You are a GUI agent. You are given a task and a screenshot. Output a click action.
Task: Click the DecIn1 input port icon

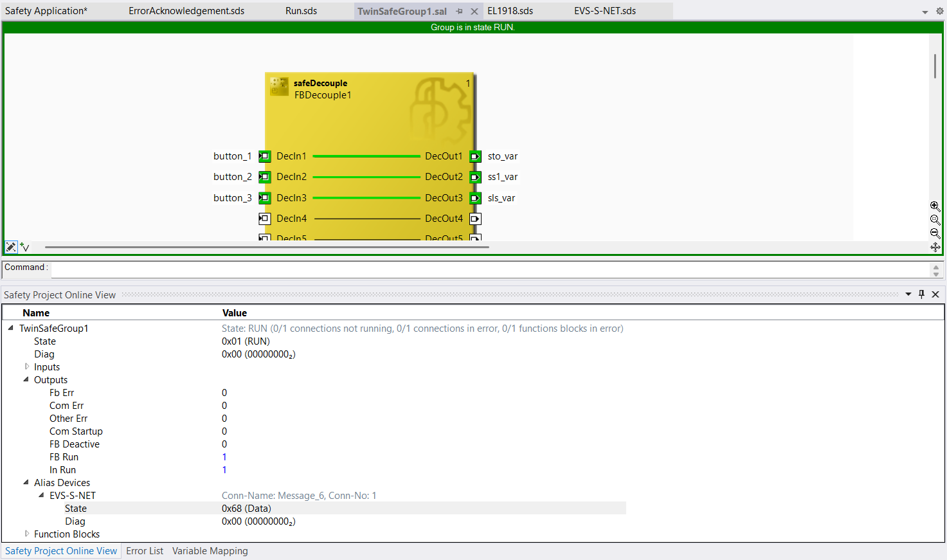pos(264,156)
